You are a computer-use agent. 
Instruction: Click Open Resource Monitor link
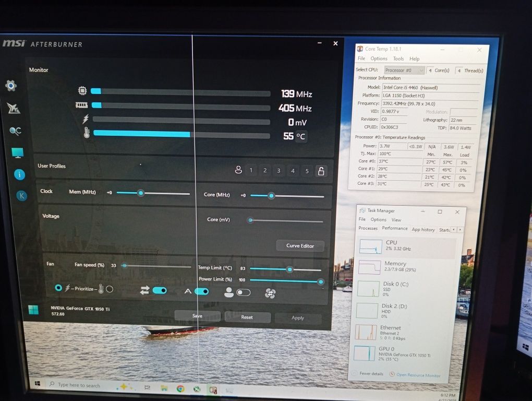[418, 375]
